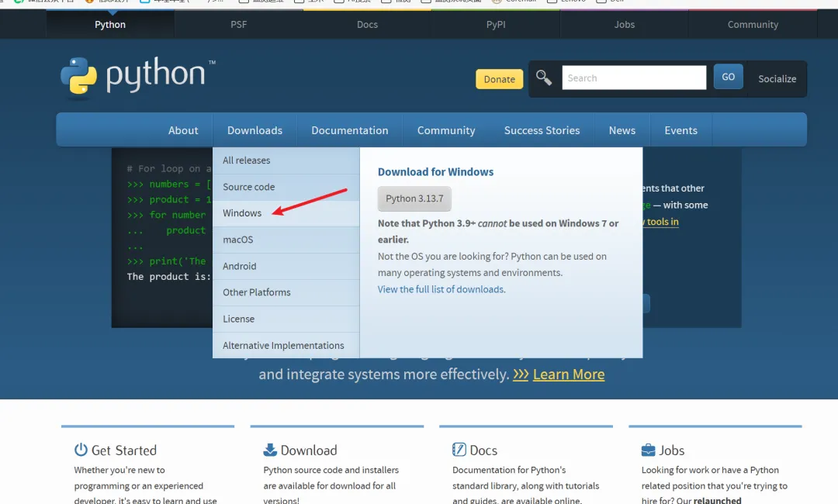This screenshot has height=504, width=838.
Task: Click the Download section heading
Action: (309, 450)
